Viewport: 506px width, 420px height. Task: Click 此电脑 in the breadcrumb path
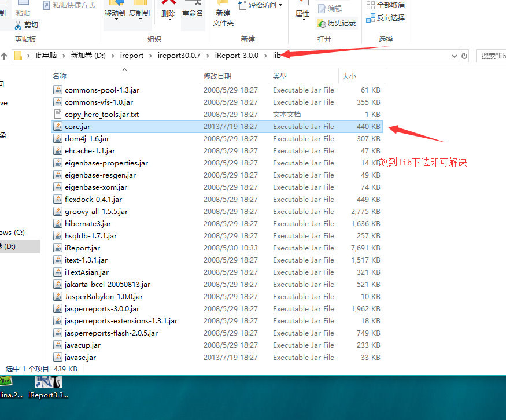[46, 56]
